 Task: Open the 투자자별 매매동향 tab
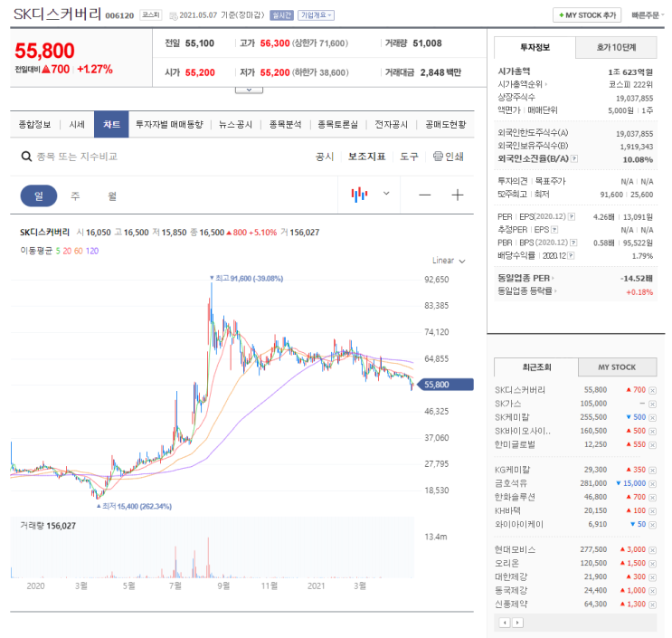pos(169,124)
